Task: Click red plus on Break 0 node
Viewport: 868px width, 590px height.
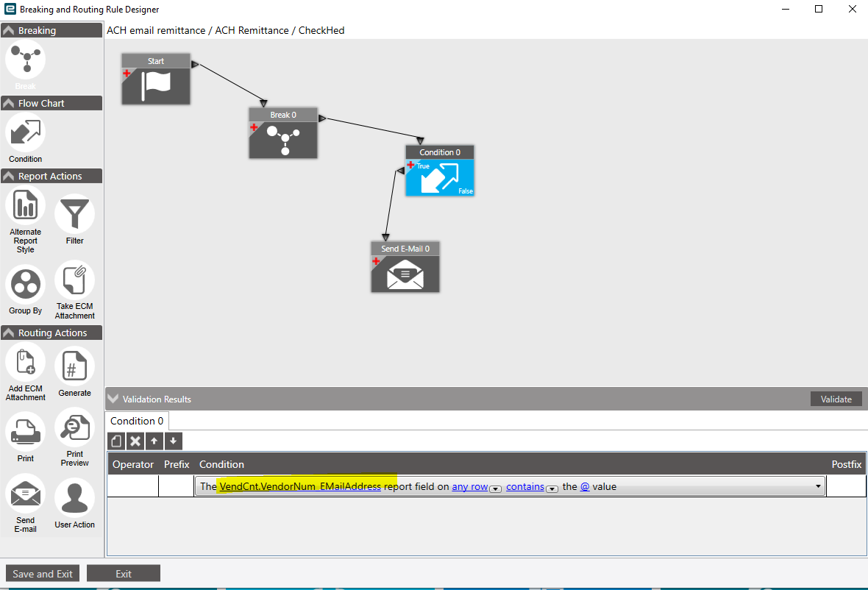Action: pyautogui.click(x=254, y=127)
